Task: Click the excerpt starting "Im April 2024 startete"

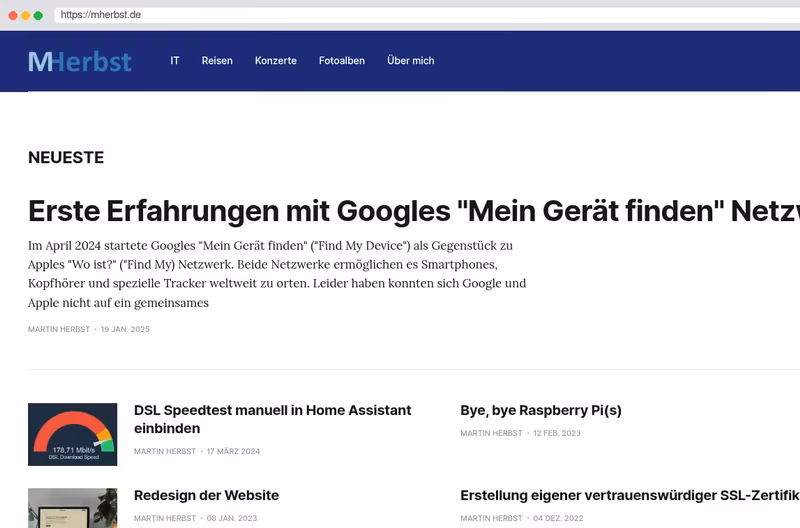Action: 277,274
